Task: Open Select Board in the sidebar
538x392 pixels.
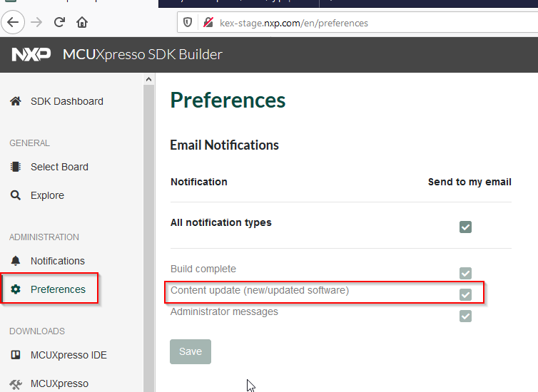Action: click(x=59, y=167)
